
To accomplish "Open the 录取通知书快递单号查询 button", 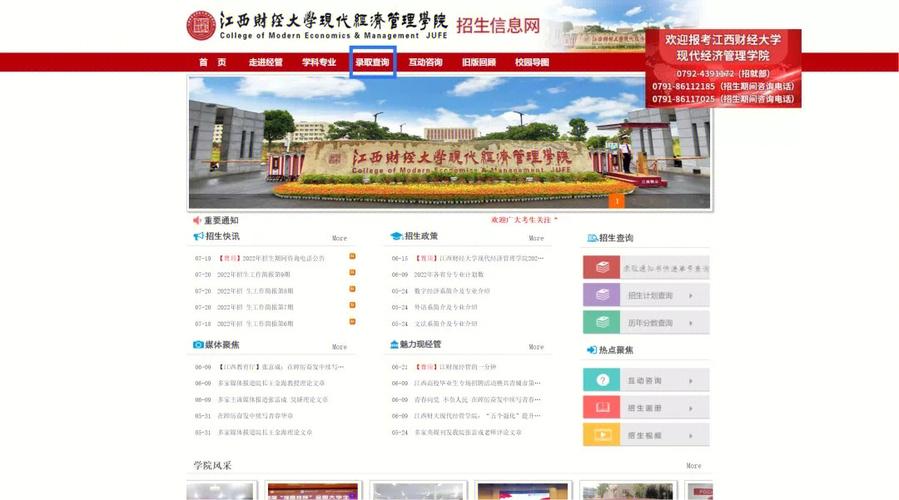I will (665, 268).
